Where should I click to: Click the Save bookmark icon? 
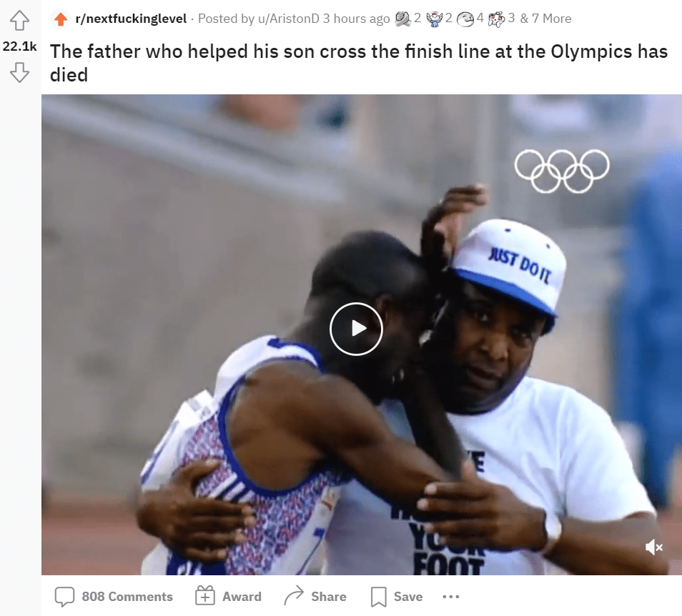[x=378, y=597]
